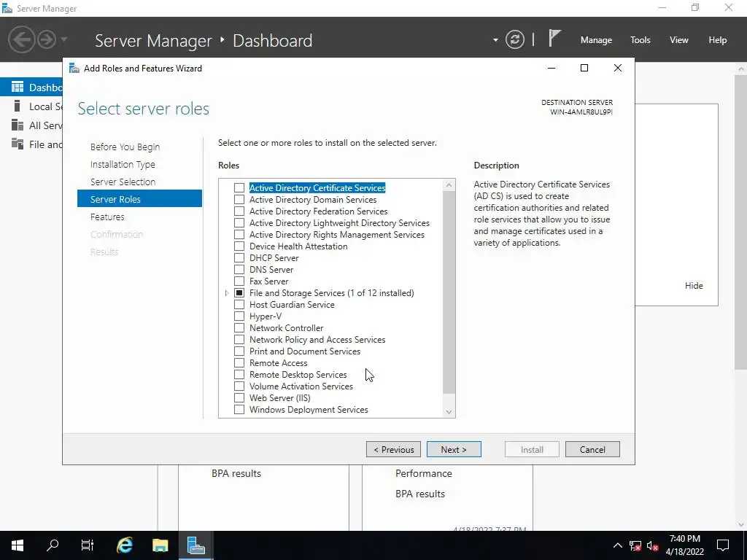The width and height of the screenshot is (747, 560).
Task: Click the wizard title bar icon
Action: click(74, 68)
